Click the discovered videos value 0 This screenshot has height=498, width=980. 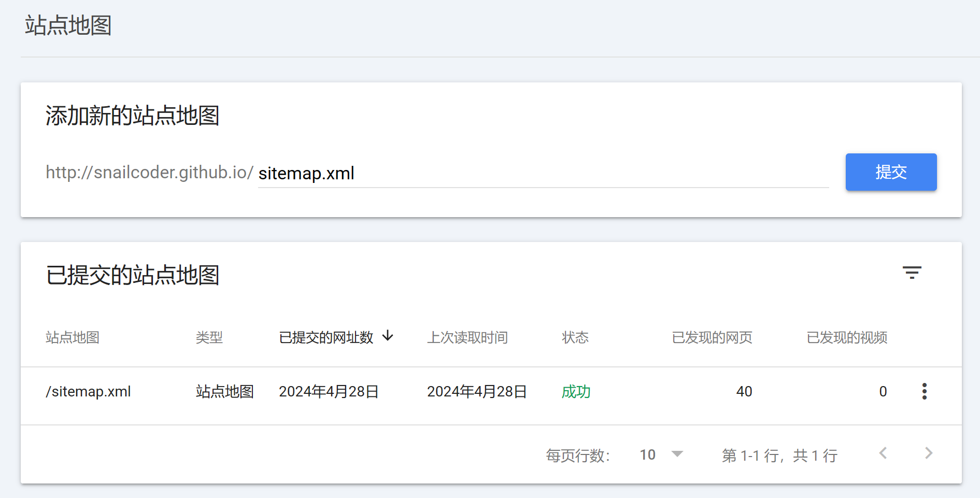pos(883,391)
